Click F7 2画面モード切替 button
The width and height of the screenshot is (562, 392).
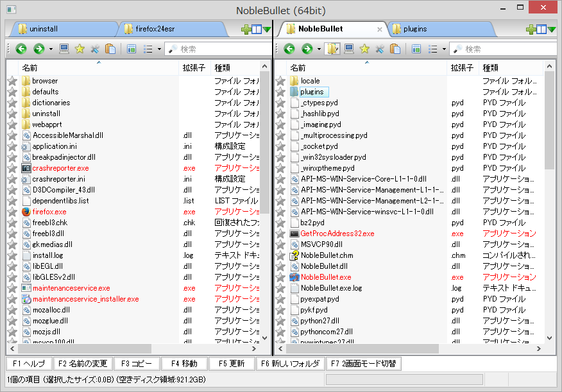pos(363,364)
